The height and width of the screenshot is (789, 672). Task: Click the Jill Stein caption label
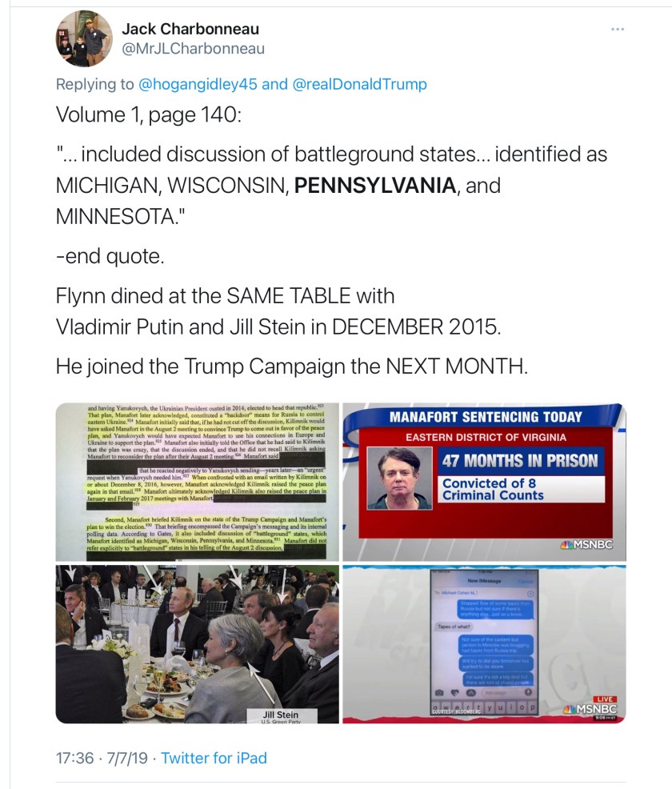coord(281,716)
